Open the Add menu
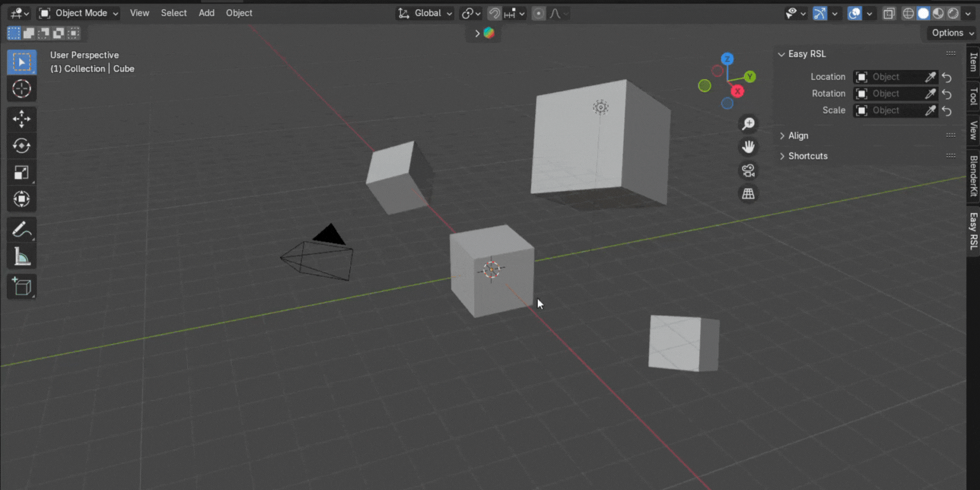Image resolution: width=980 pixels, height=490 pixels. pos(206,13)
